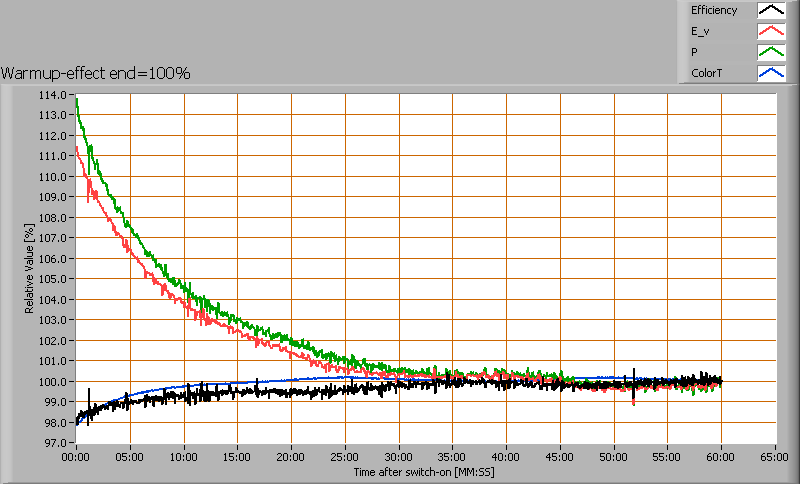
Task: Click the blue ColorT plot sample icon
Action: pyautogui.click(x=770, y=73)
